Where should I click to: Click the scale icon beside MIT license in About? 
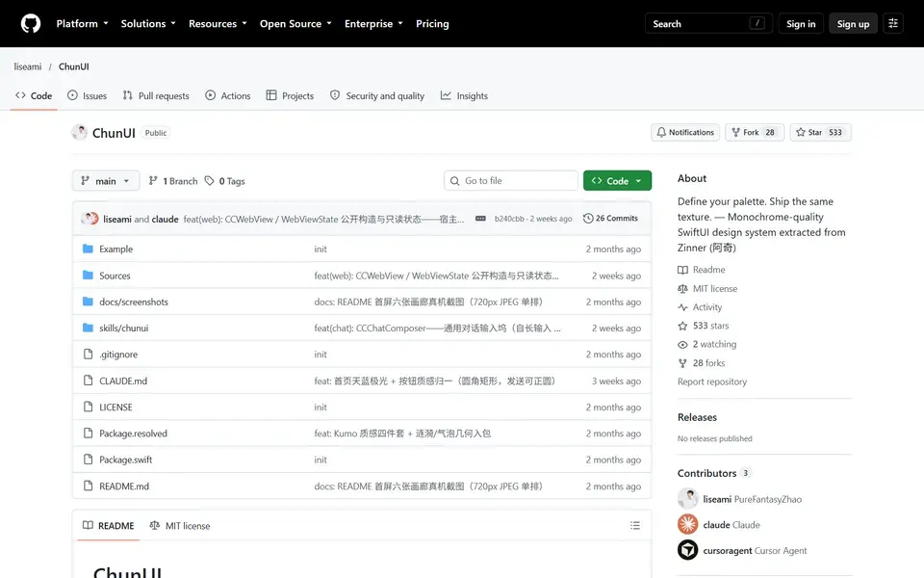pyautogui.click(x=682, y=288)
